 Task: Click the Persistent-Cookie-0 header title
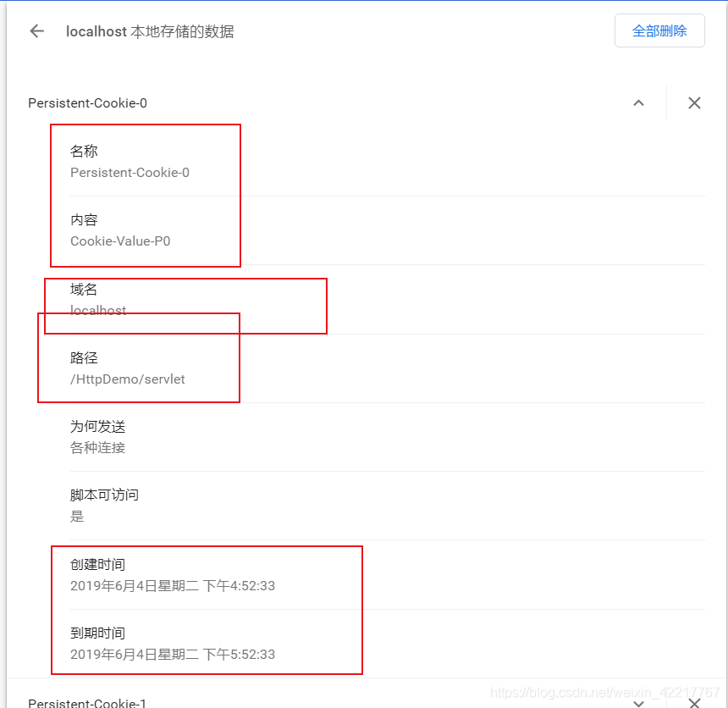[x=87, y=103]
